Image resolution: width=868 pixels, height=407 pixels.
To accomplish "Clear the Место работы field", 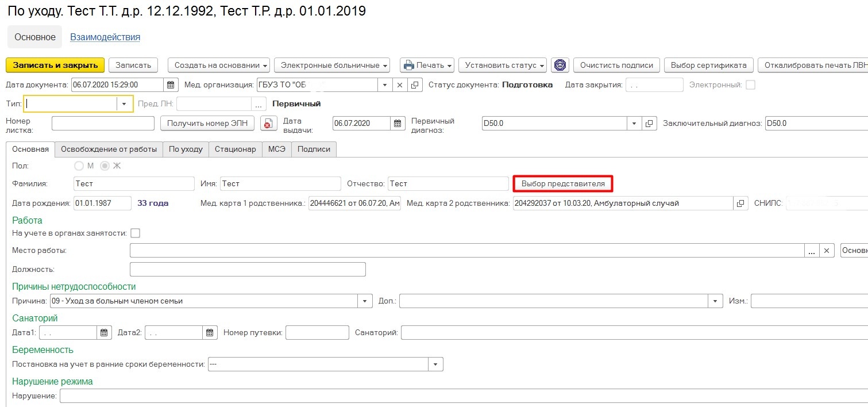I will [x=826, y=251].
